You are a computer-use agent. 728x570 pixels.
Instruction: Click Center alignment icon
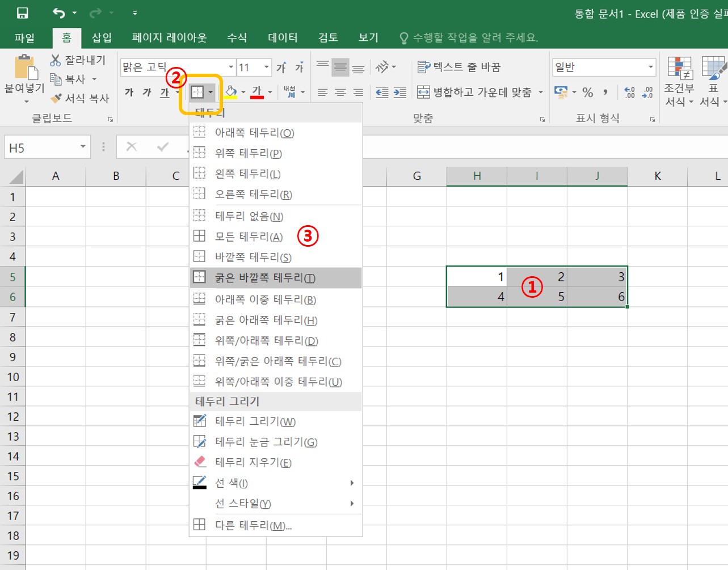340,92
